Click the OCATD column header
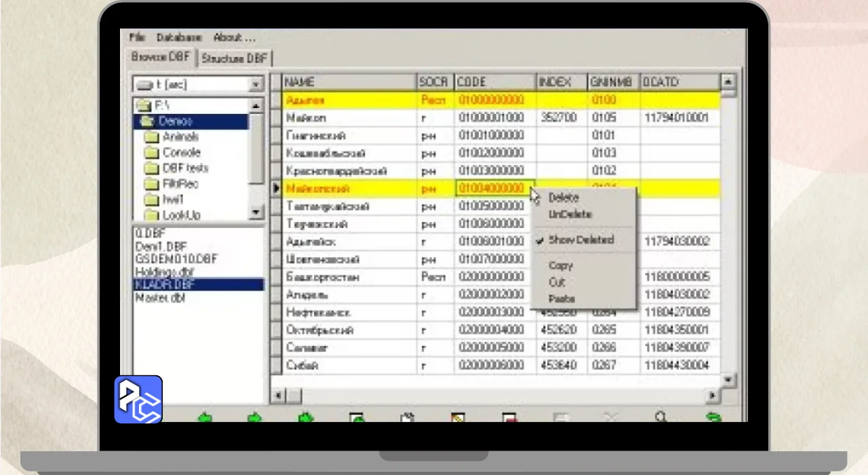The height and width of the screenshot is (475, 868). coord(679,82)
